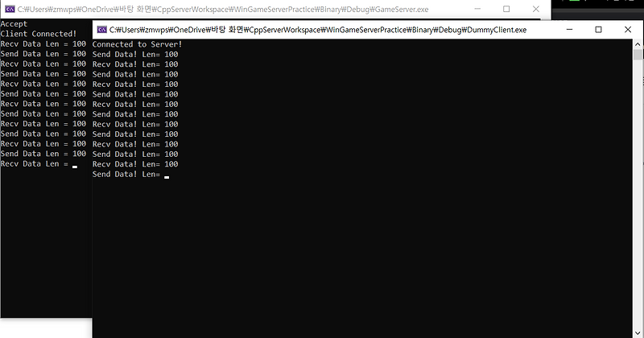Close the GameServer.exe console window
Image resolution: width=644 pixels, height=338 pixels.
click(535, 9)
